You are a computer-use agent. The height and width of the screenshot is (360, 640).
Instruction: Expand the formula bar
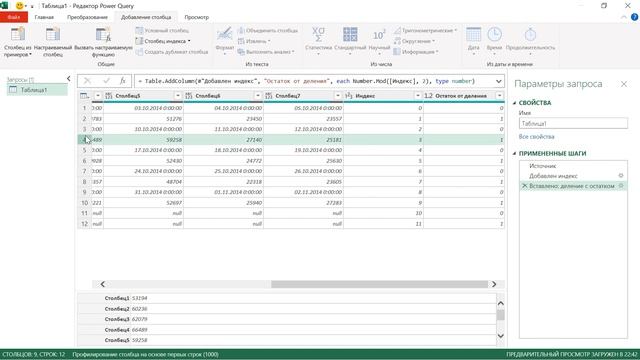(498, 81)
